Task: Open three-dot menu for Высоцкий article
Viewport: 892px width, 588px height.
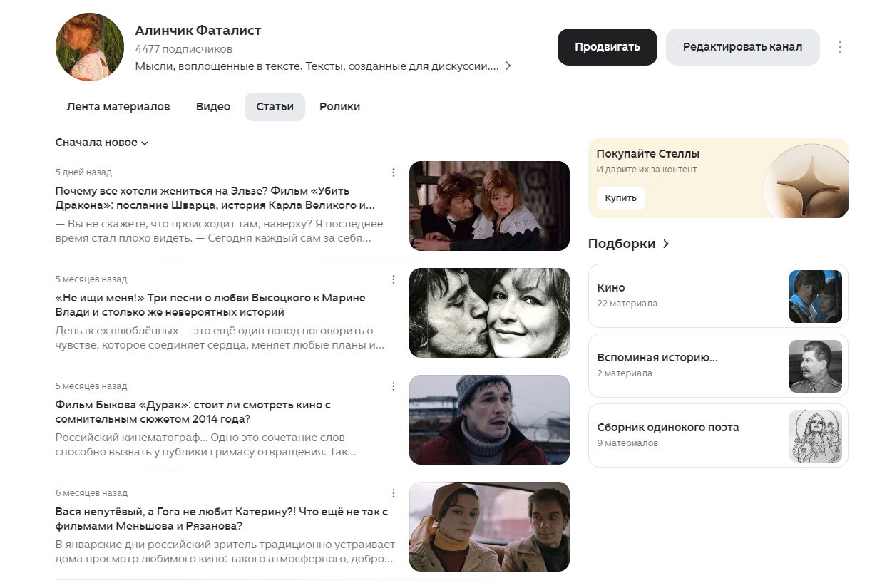Action: [393, 279]
